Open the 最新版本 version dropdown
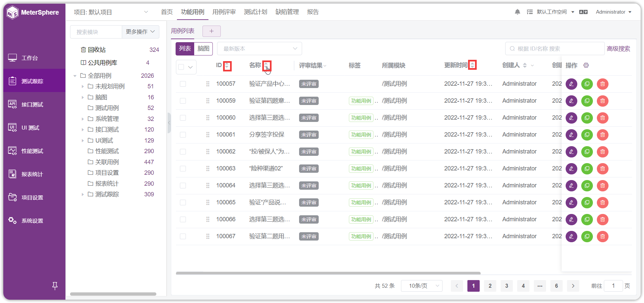Screen dimensions: 644x303 [260, 49]
